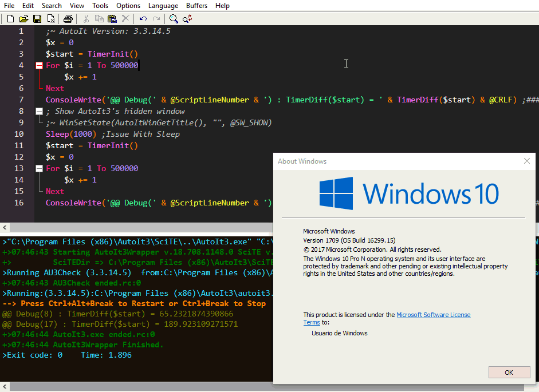The height and width of the screenshot is (392, 539).
Task: Click line number 12 in the margin
Action: [19, 157]
